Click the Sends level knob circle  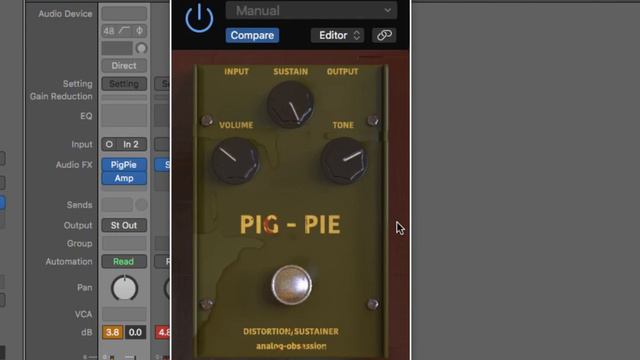click(141, 205)
